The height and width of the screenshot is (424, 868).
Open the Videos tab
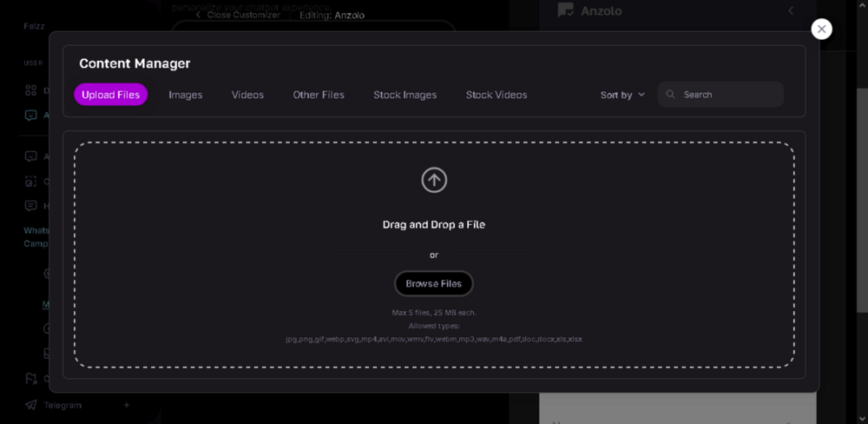[247, 95]
